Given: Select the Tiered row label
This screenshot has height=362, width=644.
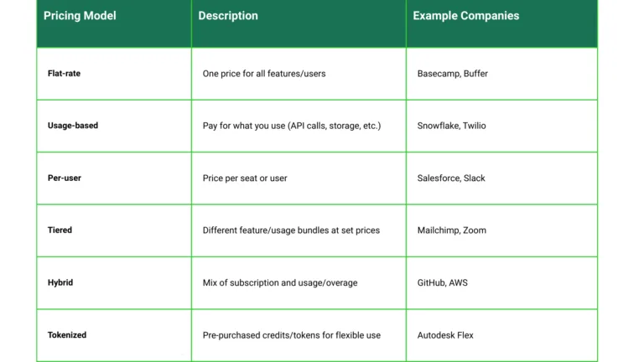Looking at the screenshot, I should (60, 230).
